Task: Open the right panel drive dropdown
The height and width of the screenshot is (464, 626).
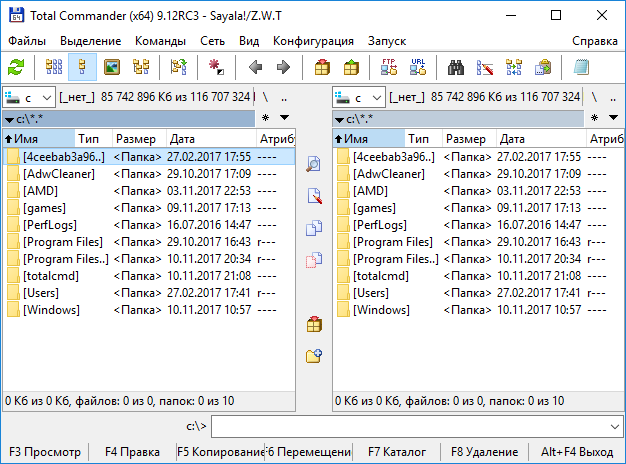Action: [359, 97]
